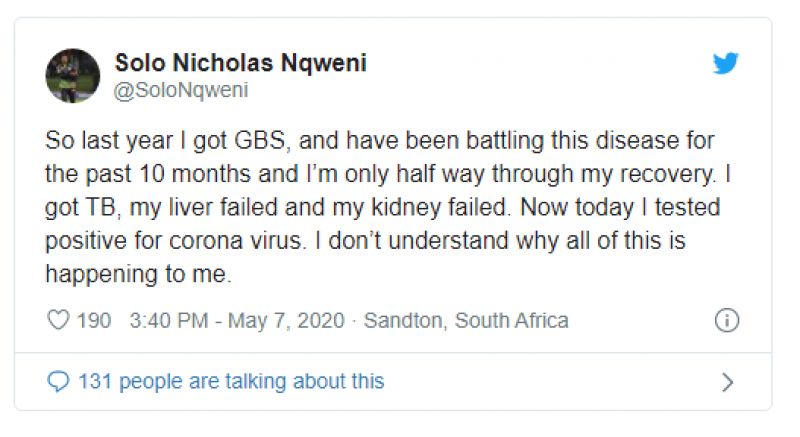Screen dimensions: 800x437
Task: Click the 190 likes count
Action: (x=94, y=321)
